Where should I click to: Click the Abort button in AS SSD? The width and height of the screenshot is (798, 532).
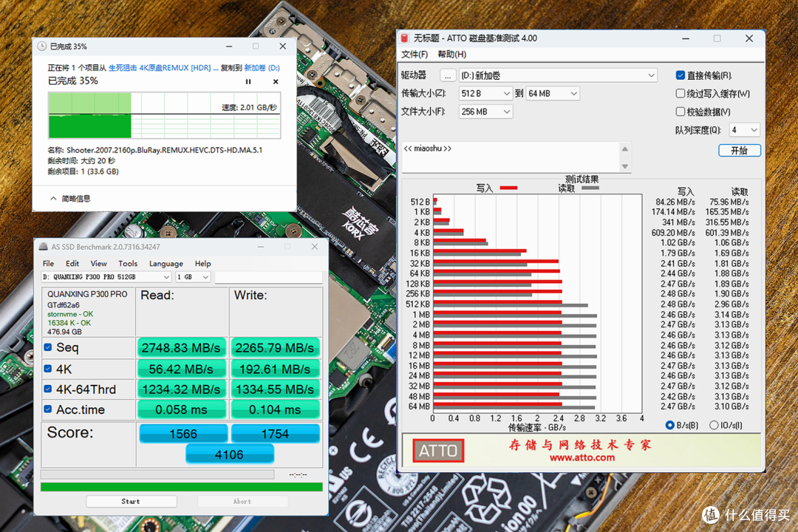242,502
